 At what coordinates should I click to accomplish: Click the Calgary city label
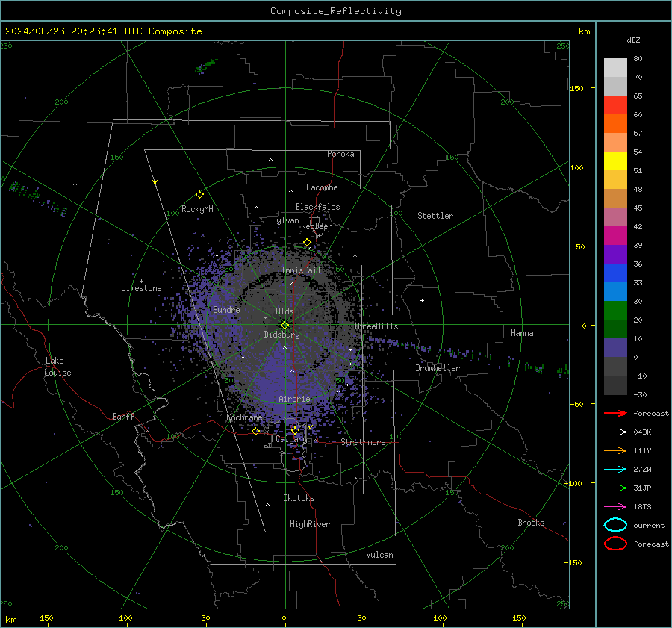click(291, 439)
